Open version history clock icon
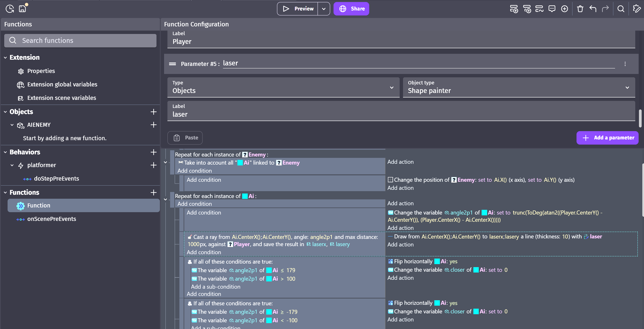 coord(10,9)
